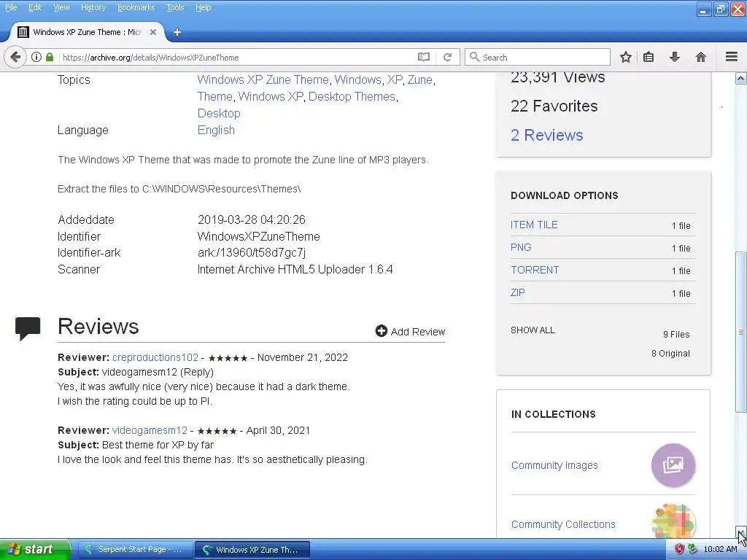Screen dimensions: 747x560
Task: Open the Windows start button
Action: (35, 550)
